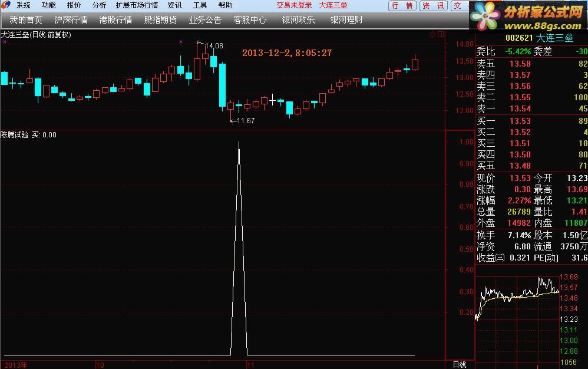
Task: Click the 总量 value 26789
Action: (519, 212)
